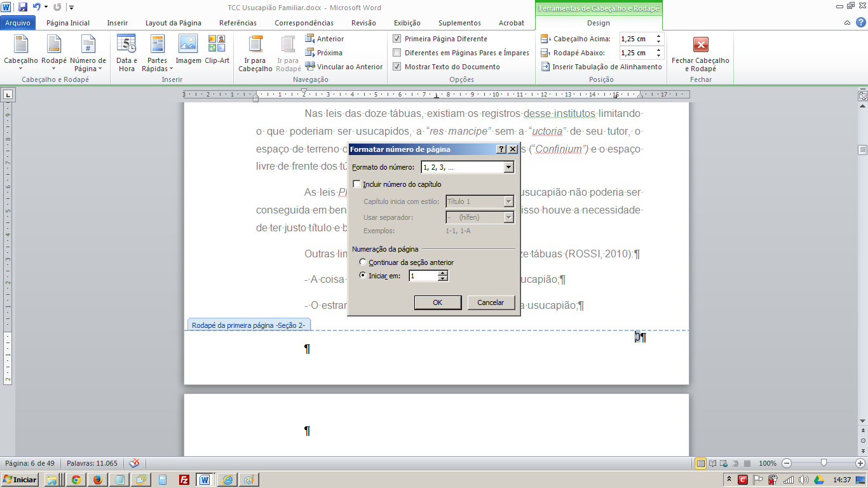Open Google Chrome from the taskbar
This screenshot has height=488, width=868.
click(76, 480)
